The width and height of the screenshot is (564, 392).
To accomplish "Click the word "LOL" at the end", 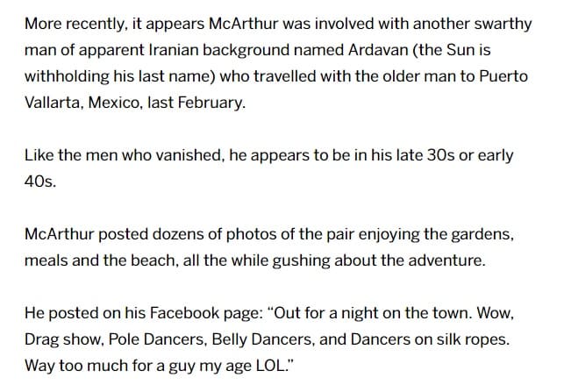I will 269,366.
